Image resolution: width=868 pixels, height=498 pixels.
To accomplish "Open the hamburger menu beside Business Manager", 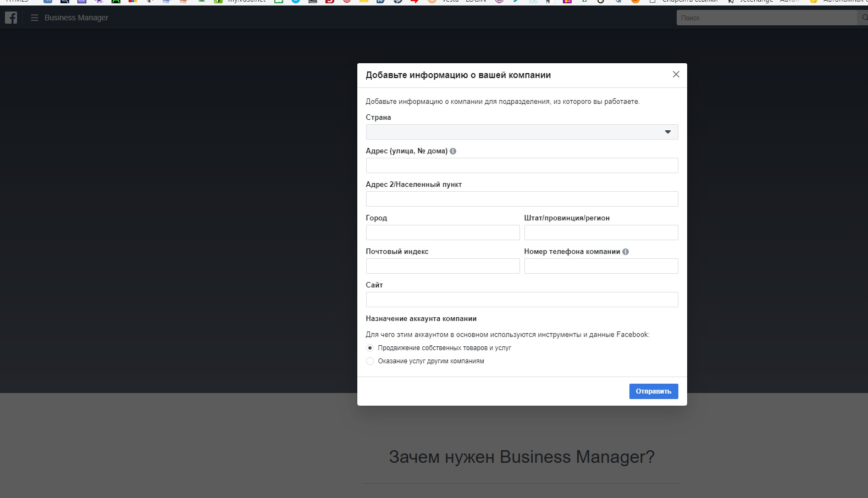I will (x=35, y=18).
